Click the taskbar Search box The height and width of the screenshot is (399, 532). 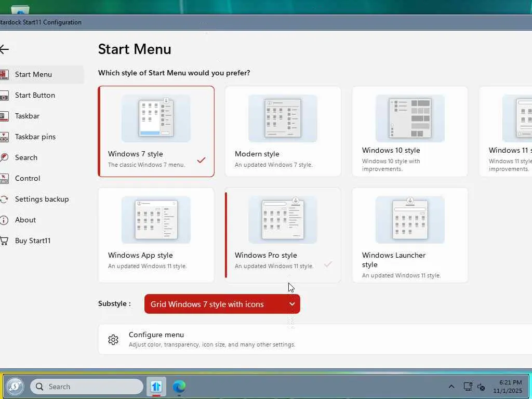[87, 387]
